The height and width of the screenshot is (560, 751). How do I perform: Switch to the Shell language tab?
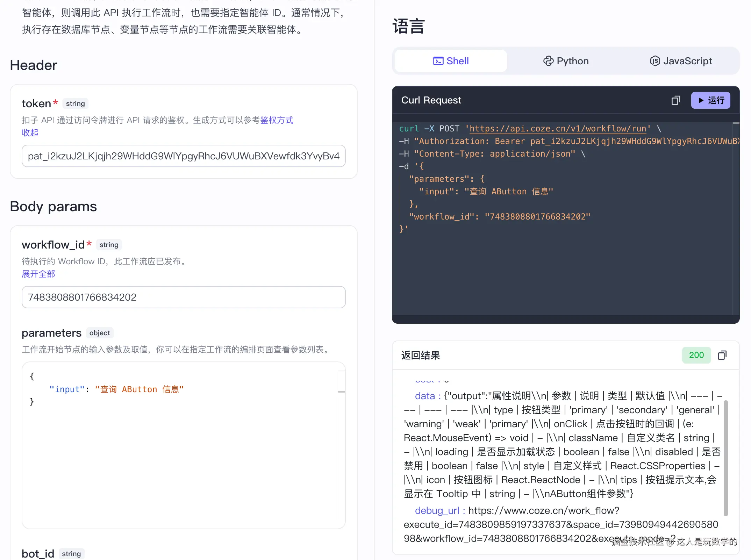451,61
